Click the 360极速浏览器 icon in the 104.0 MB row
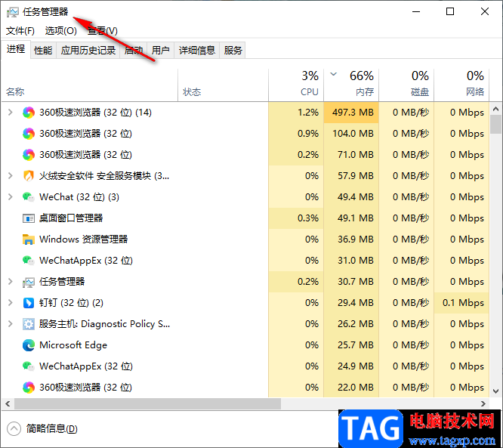The image size is (503, 448). pos(29,134)
